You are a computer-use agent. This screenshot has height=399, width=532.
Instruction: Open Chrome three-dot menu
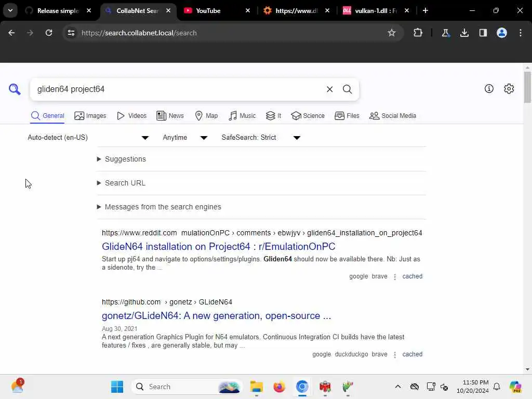coord(521,33)
